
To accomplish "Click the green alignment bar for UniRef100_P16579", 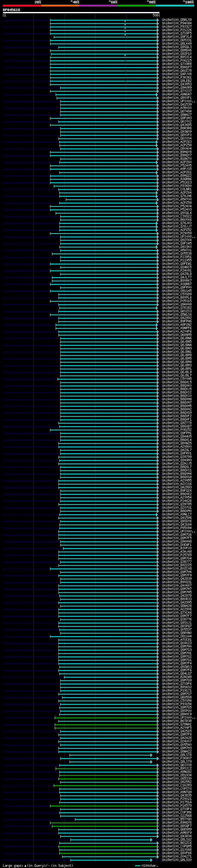I will (x=104, y=806).
